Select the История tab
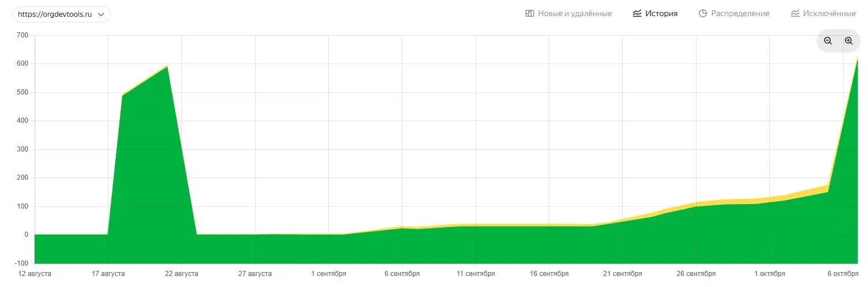This screenshot has width=868, height=287. point(655,13)
